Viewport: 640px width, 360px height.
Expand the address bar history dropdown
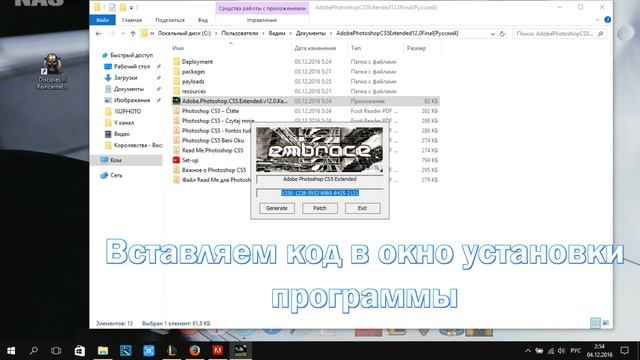point(493,34)
